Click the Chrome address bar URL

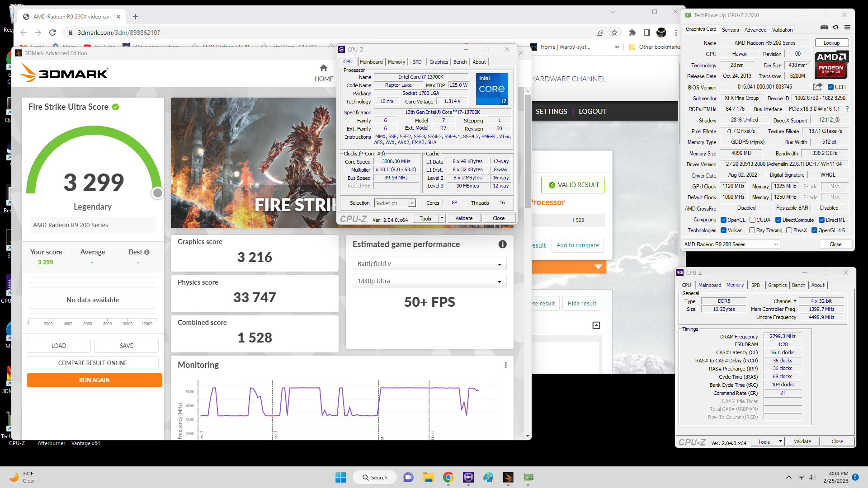pos(118,33)
